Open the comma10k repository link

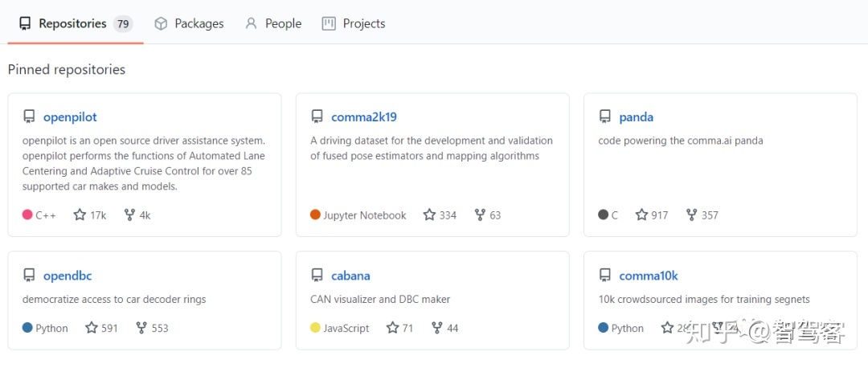coord(649,275)
